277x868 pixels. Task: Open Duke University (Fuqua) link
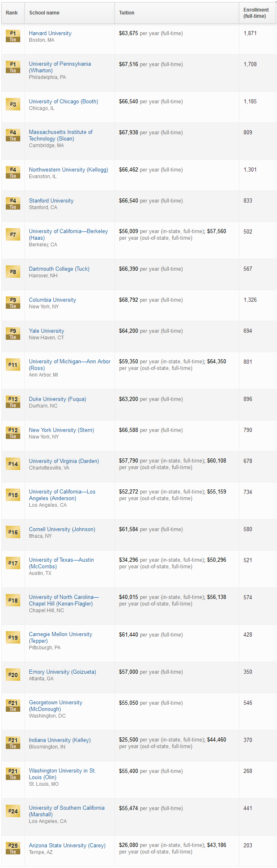tap(57, 399)
